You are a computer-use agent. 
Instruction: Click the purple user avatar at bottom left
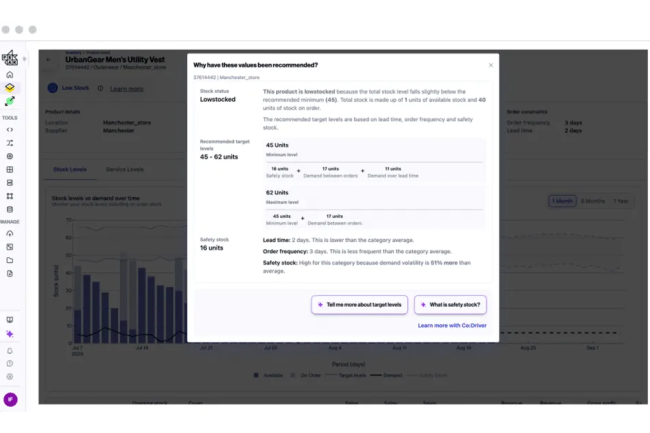[11, 400]
